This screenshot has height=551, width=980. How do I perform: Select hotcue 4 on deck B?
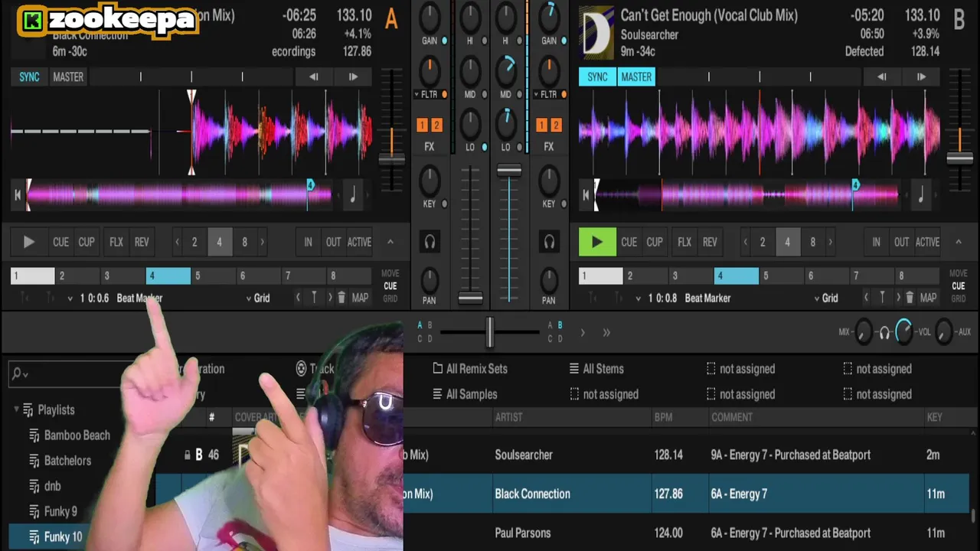pyautogui.click(x=737, y=276)
